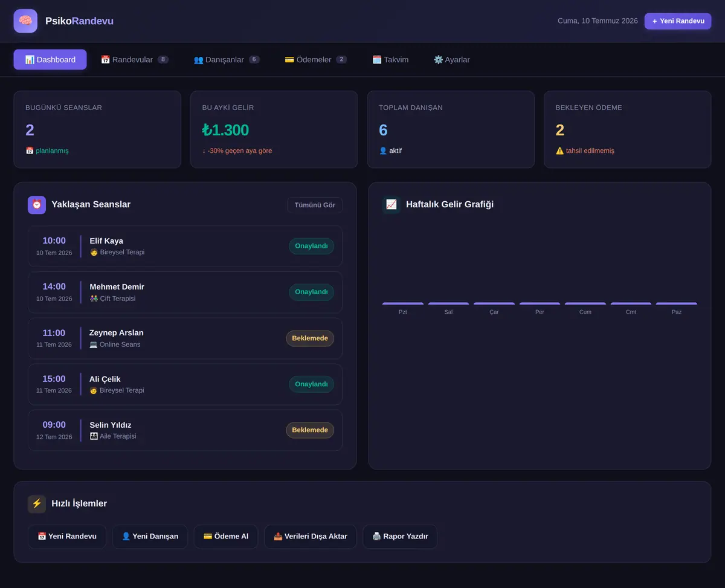This screenshot has height=588, width=725.
Task: Open Elif Kaya's 10:00 session
Action: click(185, 246)
